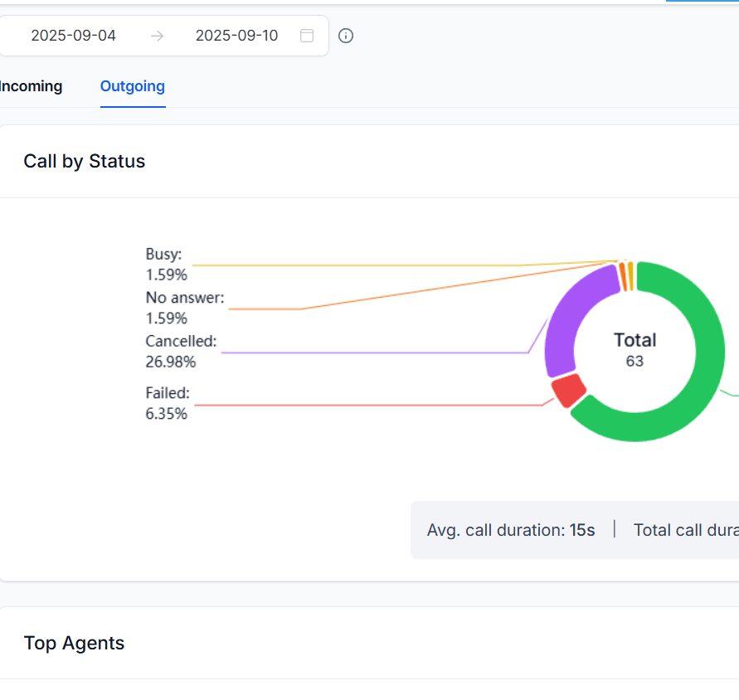
Task: Select the Outgoing tab
Action: tap(133, 86)
